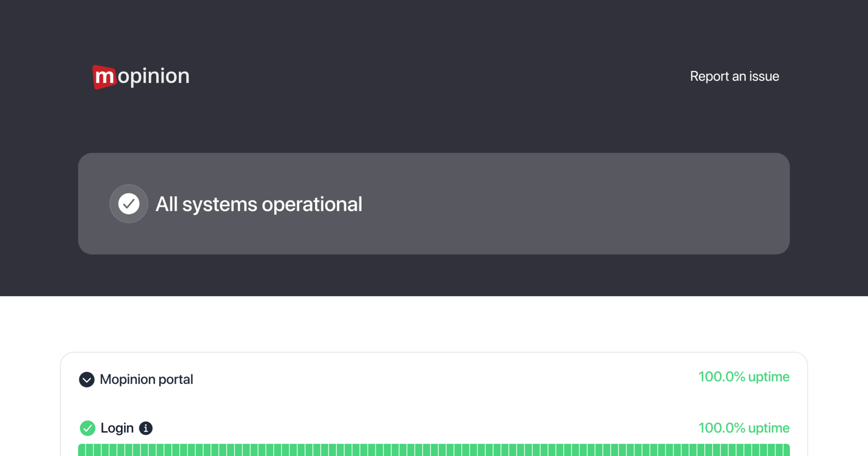Open the Report an issue link
Screen dimensions: 868x456
click(x=734, y=76)
